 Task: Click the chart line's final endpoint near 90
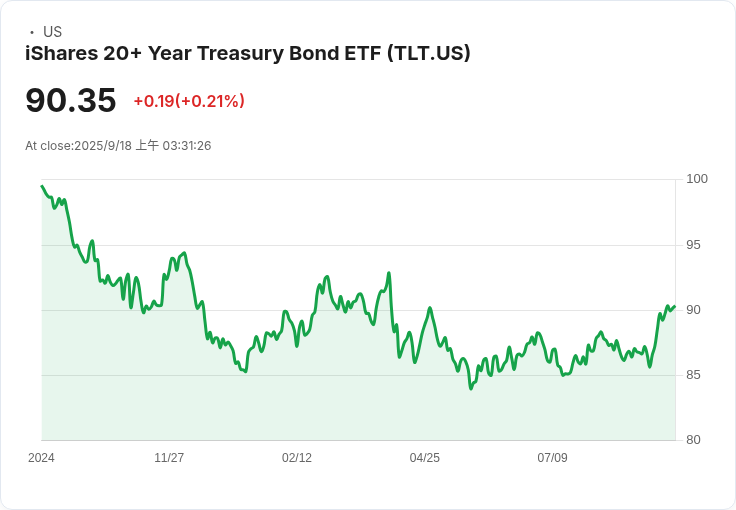pos(675,306)
